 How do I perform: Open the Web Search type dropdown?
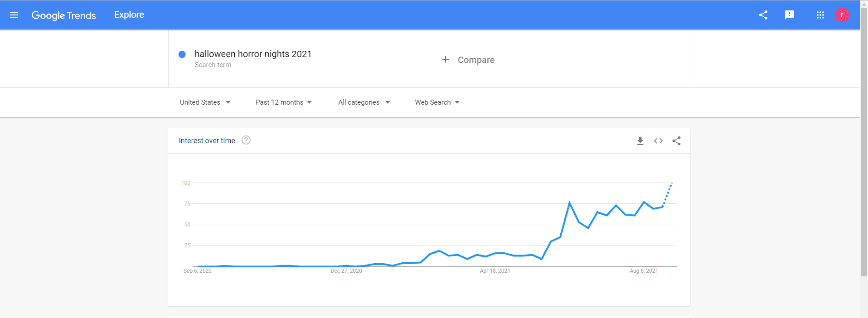[x=437, y=102]
